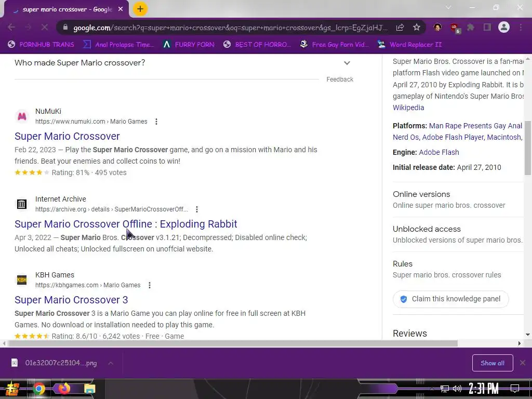The width and height of the screenshot is (532, 399).
Task: Share this page icon in address bar
Action: click(x=400, y=28)
